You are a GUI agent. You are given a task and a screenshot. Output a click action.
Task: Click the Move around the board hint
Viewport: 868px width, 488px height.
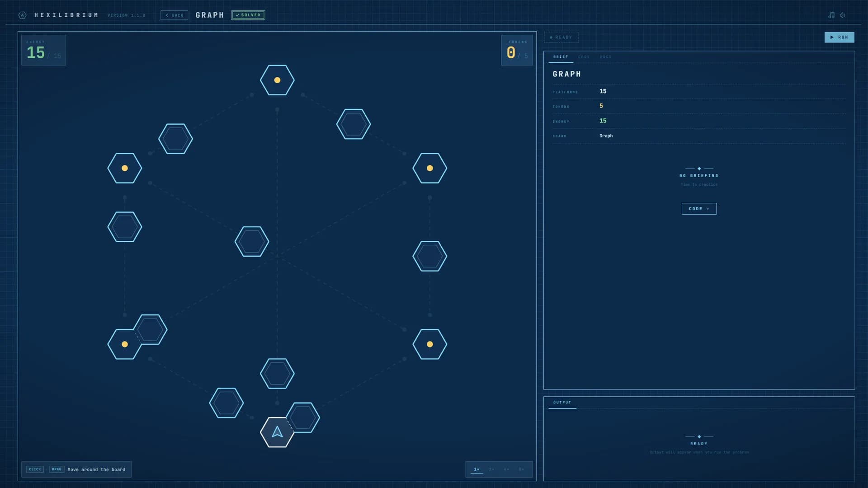(x=96, y=469)
